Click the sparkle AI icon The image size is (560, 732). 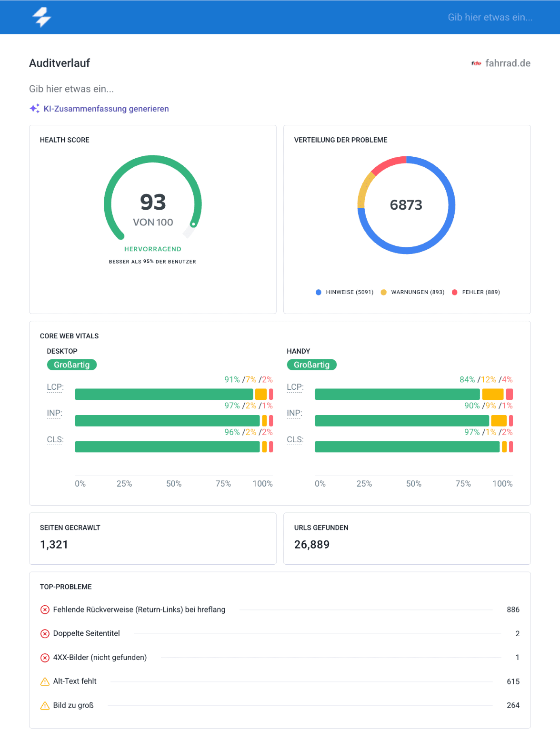pyautogui.click(x=34, y=109)
